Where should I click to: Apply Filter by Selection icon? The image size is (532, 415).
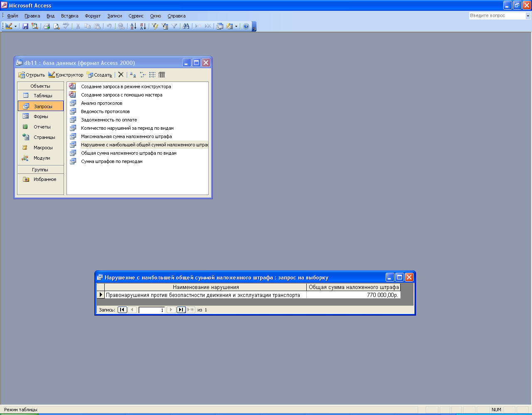(155, 26)
